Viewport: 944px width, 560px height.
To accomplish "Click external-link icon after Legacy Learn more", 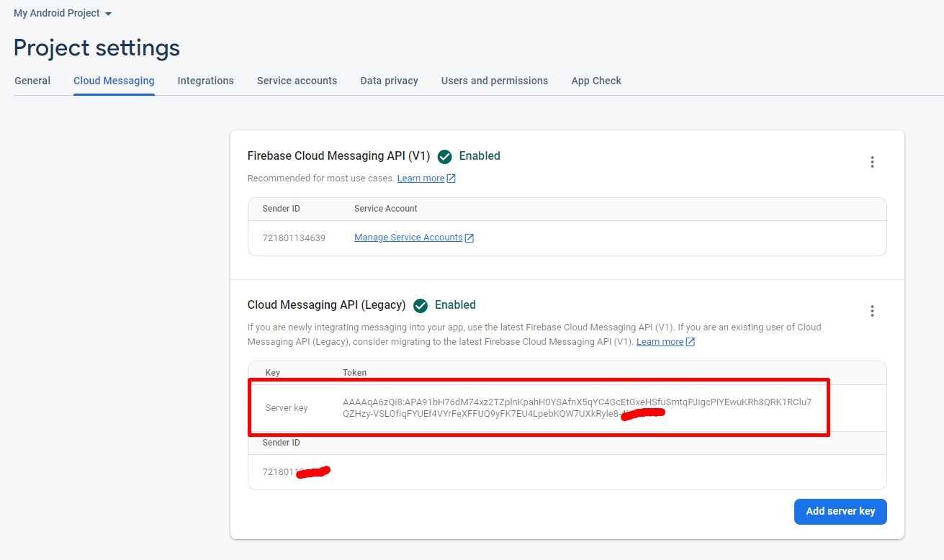I will 691,342.
